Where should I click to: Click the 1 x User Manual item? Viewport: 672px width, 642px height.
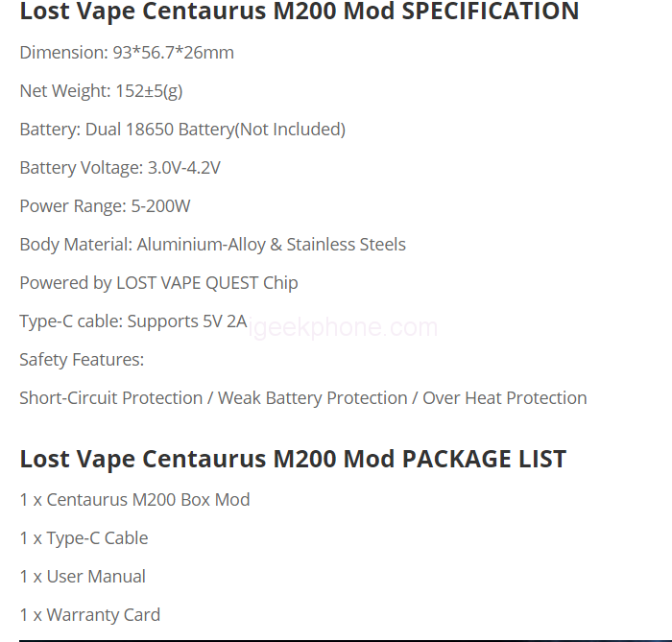pos(83,577)
